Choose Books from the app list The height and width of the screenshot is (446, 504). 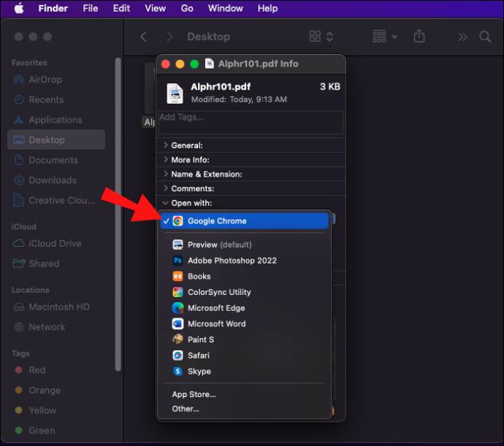(x=244, y=277)
